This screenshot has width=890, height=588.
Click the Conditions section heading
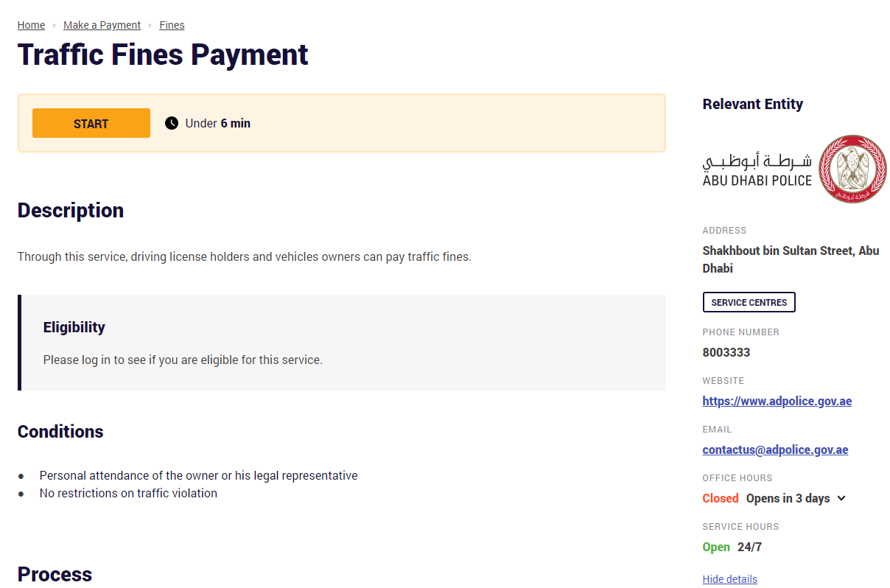point(60,432)
